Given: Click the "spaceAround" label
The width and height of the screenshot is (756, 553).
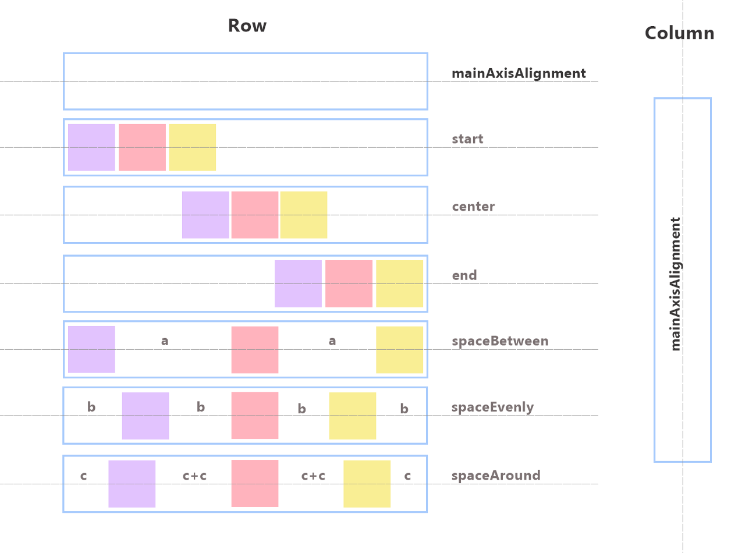Looking at the screenshot, I should pos(496,476).
